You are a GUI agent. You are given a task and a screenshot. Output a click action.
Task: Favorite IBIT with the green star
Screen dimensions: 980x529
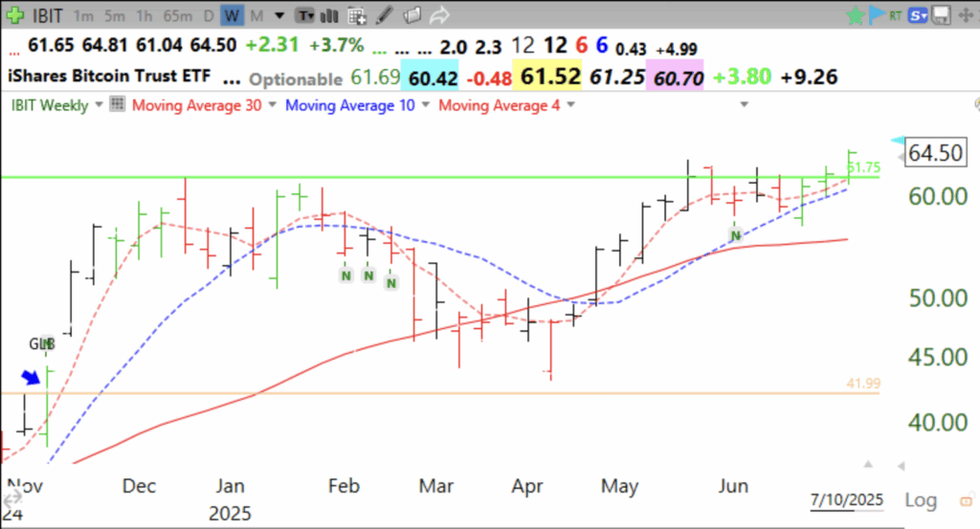click(855, 15)
